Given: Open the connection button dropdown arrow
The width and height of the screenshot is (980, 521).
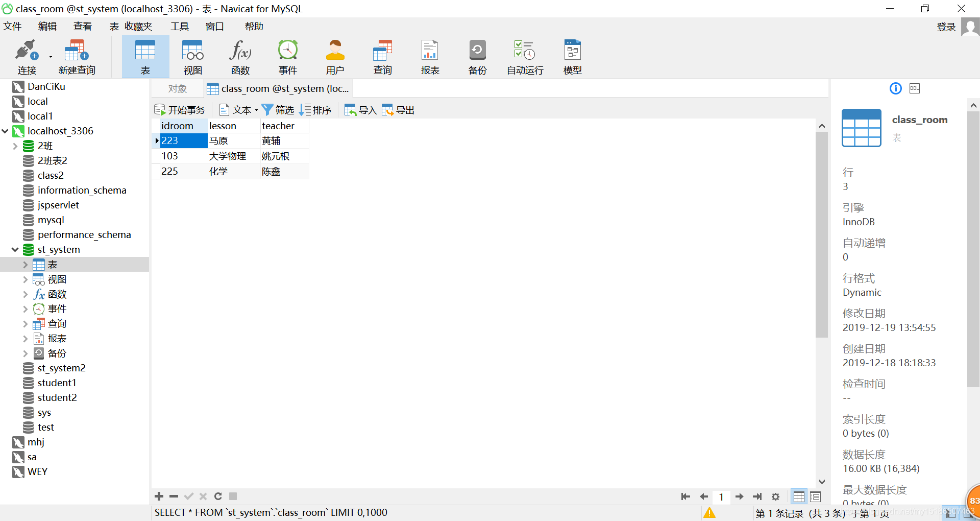Looking at the screenshot, I should (51, 57).
